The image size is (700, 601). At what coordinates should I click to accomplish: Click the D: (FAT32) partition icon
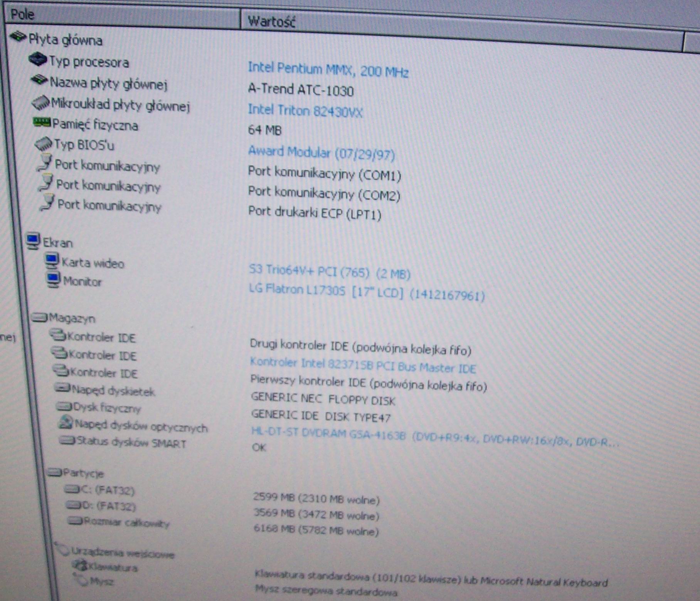pos(73,505)
